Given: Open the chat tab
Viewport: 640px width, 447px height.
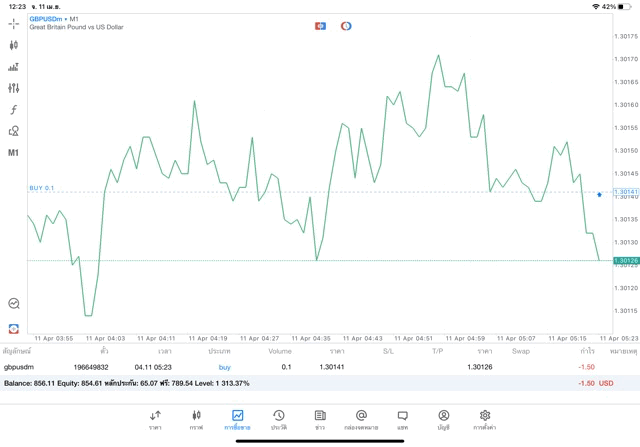Looking at the screenshot, I should [x=402, y=420].
